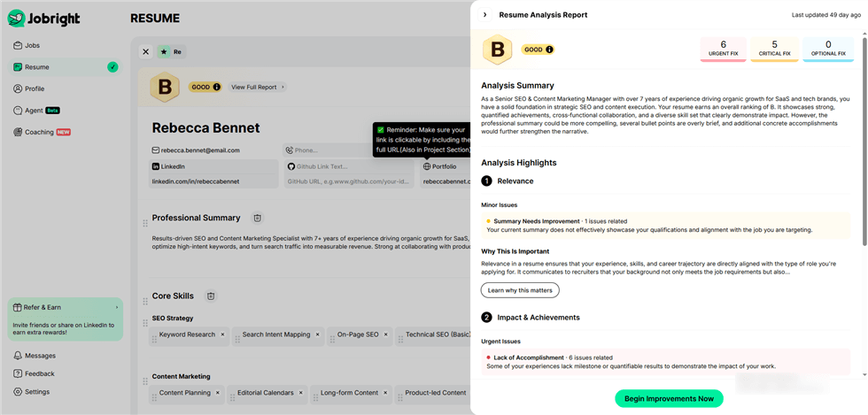Click the Technical SEO (Basic) tag

point(432,336)
